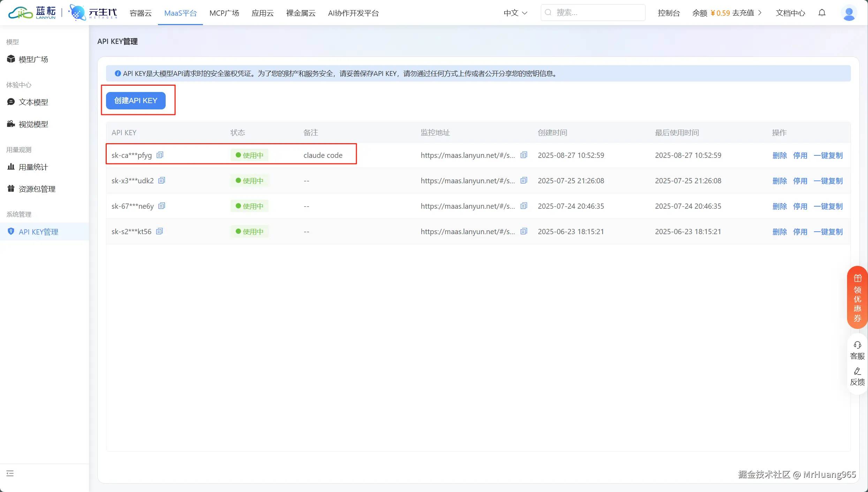Disable the sk-s2***kt56 key via 停用
Screen dimensions: 868x492
pos(800,232)
